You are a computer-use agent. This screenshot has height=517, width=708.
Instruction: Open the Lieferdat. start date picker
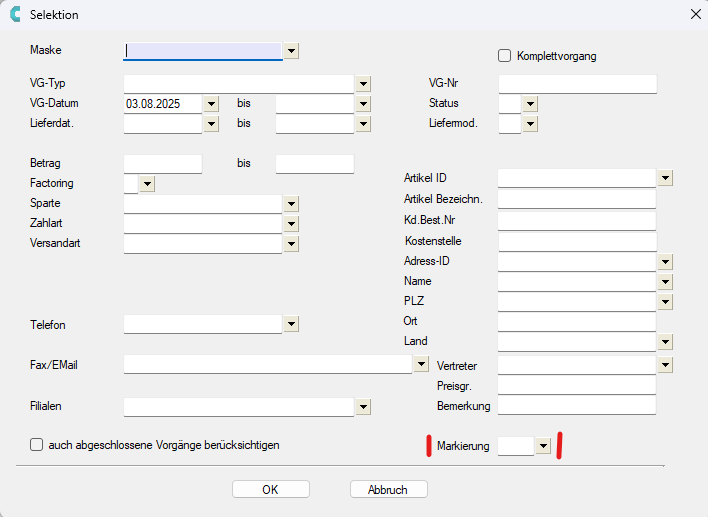[x=211, y=124]
